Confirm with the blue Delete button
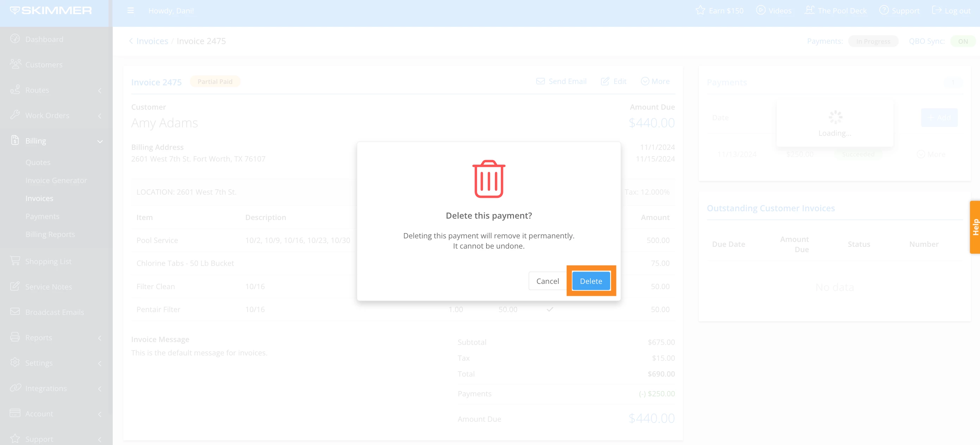The height and width of the screenshot is (445, 980). pos(591,281)
